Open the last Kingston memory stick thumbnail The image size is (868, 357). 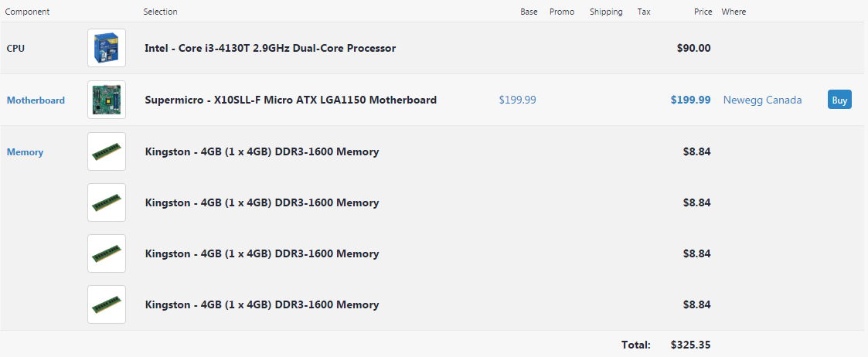107,304
